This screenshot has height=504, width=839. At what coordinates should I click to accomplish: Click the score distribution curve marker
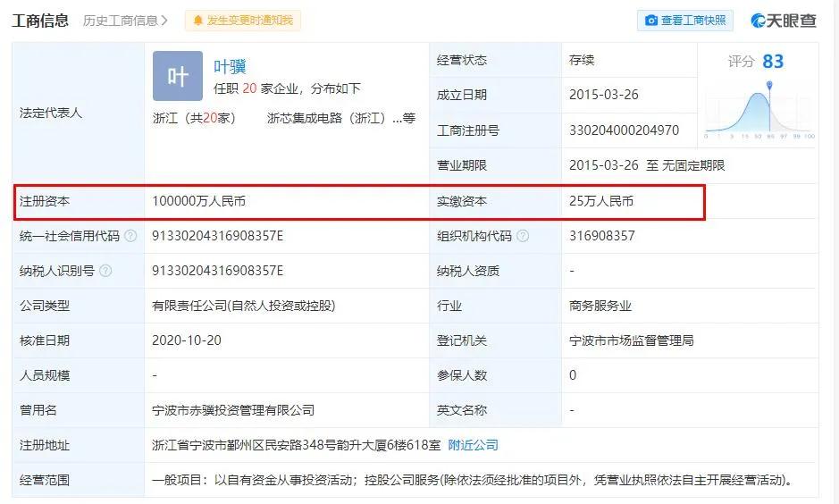coord(768,87)
